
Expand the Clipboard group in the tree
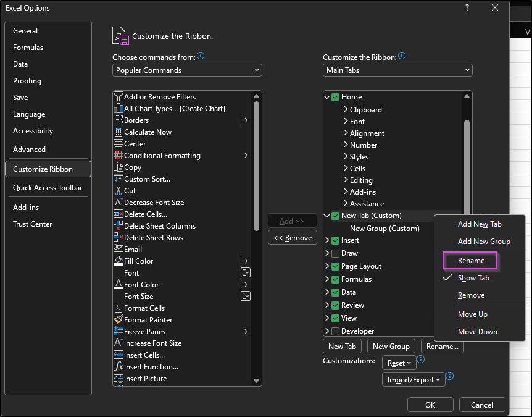pos(346,109)
